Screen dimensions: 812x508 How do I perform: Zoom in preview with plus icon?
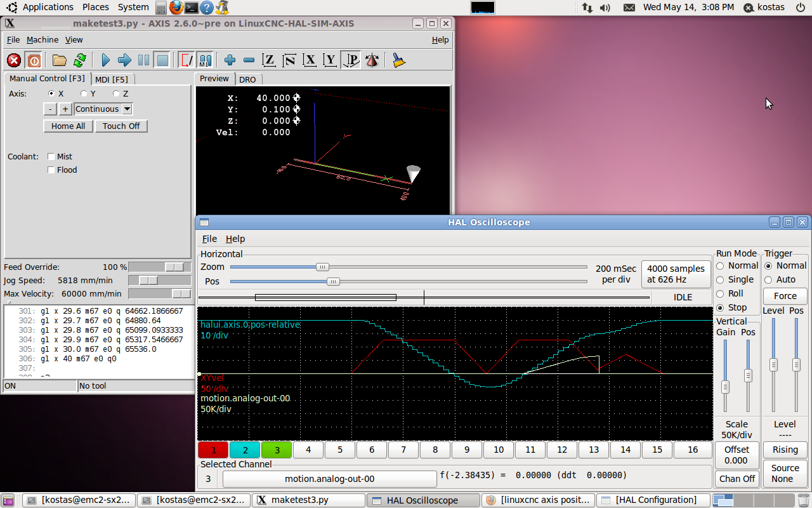tap(230, 60)
